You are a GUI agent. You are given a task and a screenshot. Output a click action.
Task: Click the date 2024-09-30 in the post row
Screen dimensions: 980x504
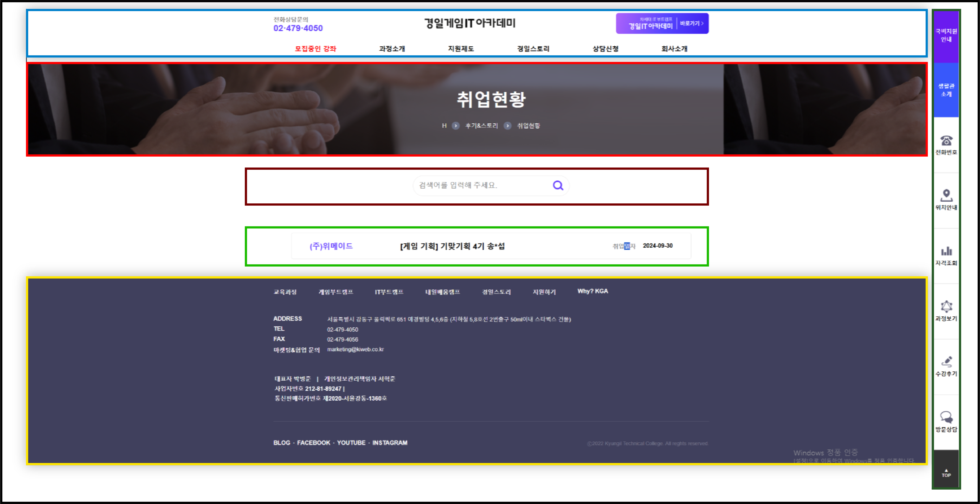(657, 246)
